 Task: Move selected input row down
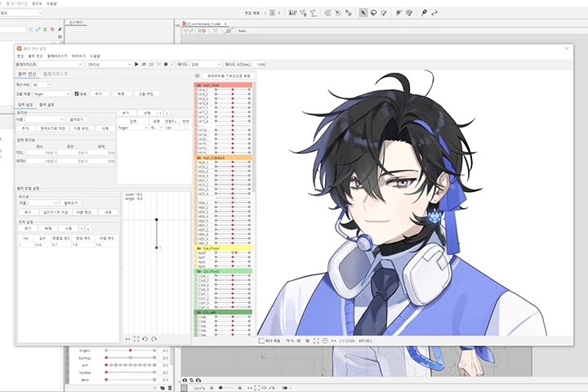tap(167, 113)
